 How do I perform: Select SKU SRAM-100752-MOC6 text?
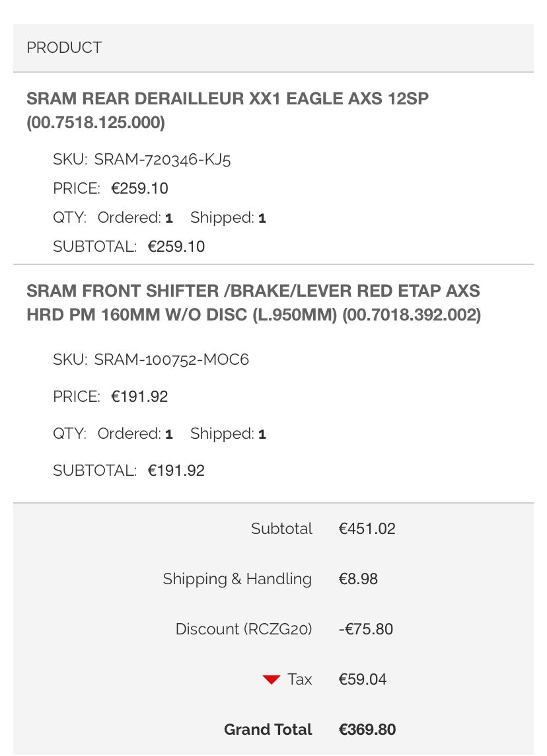(x=171, y=360)
